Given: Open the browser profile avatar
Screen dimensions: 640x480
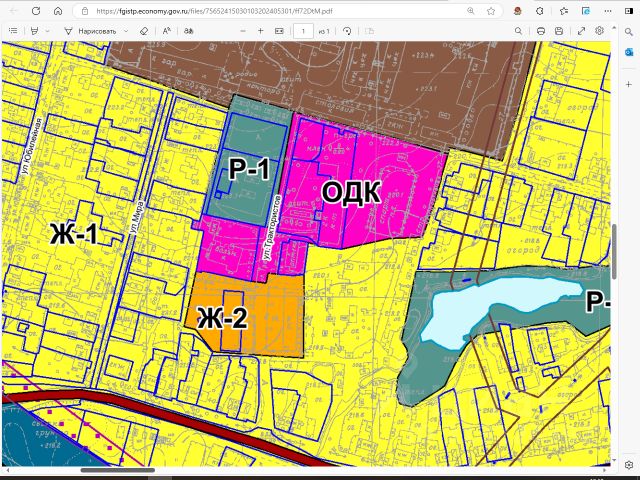Looking at the screenshot, I should [x=518, y=11].
